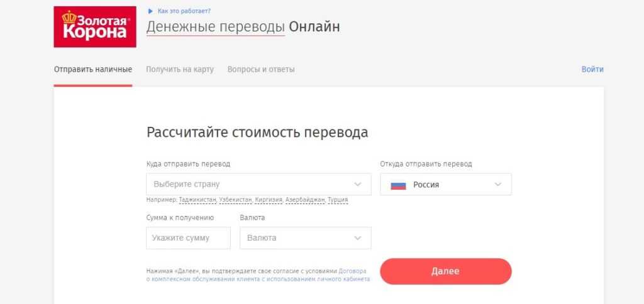
Task: Click the Золотая Корона logo
Action: click(x=95, y=27)
